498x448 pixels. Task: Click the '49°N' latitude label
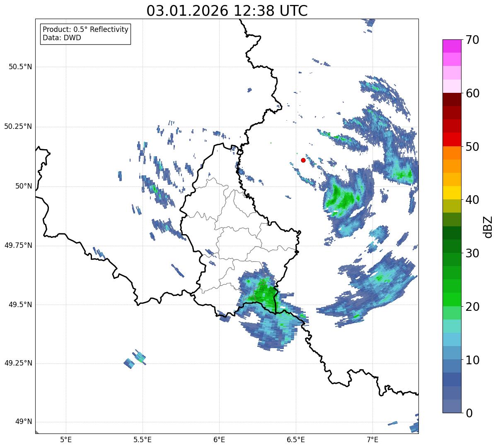coord(24,422)
